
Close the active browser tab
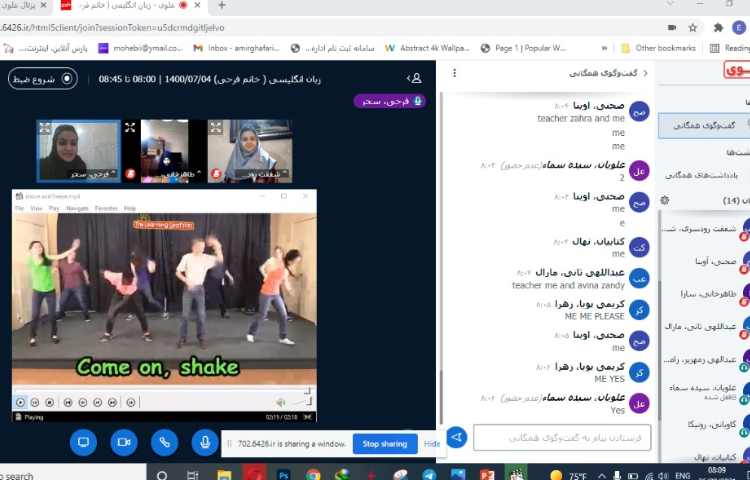click(198, 5)
